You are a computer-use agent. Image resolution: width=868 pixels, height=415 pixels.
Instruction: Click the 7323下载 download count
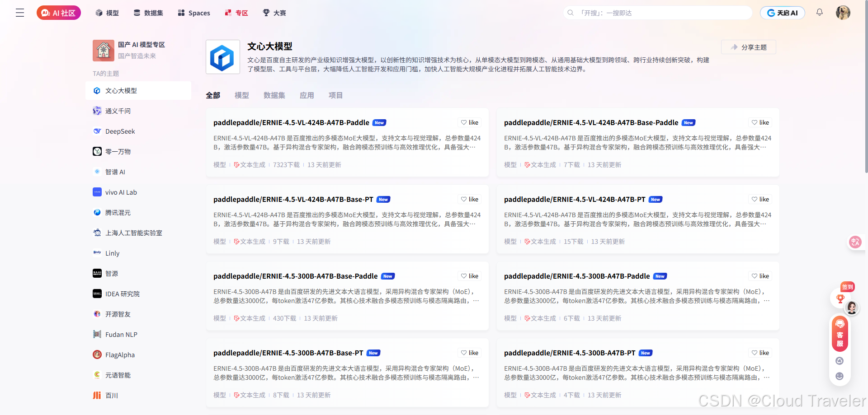(286, 165)
